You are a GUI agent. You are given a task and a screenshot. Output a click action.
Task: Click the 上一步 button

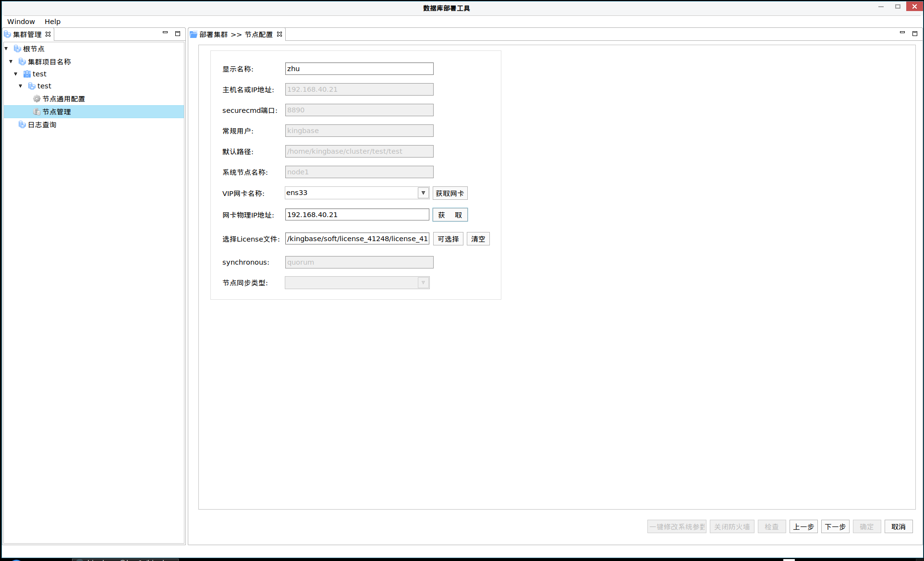803,526
